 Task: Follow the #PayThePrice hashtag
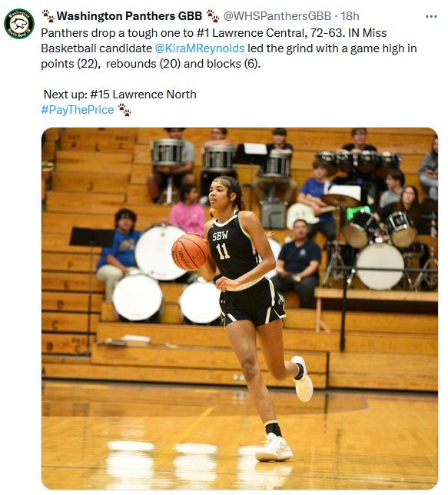pyautogui.click(x=78, y=110)
